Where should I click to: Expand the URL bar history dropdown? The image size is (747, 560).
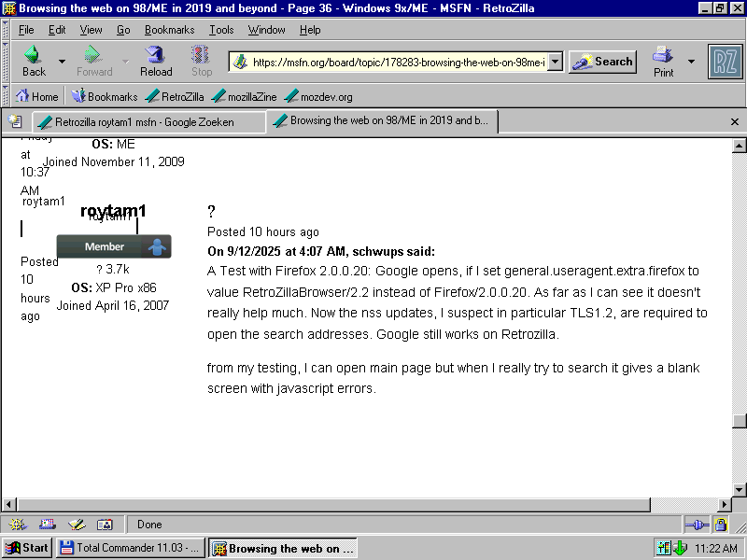[x=556, y=62]
